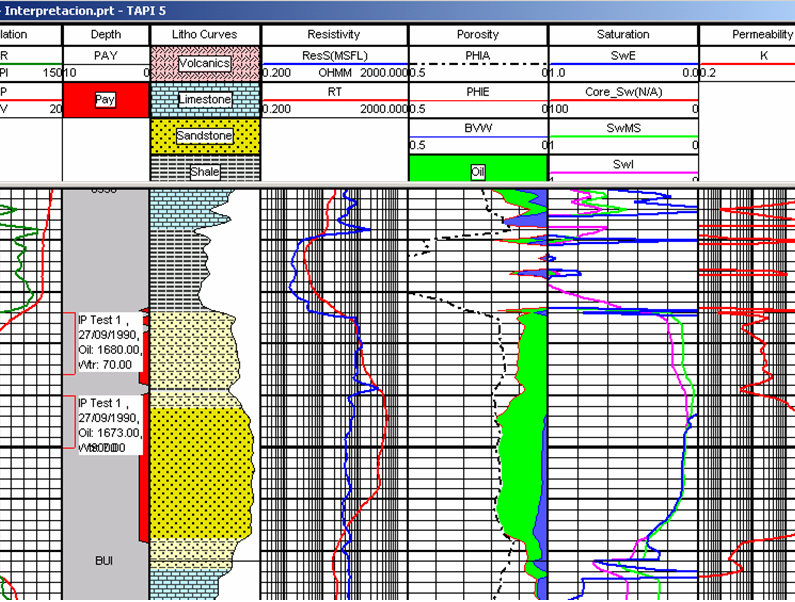The height and width of the screenshot is (602, 795).
Task: Click the RT curve header label
Action: (x=335, y=92)
